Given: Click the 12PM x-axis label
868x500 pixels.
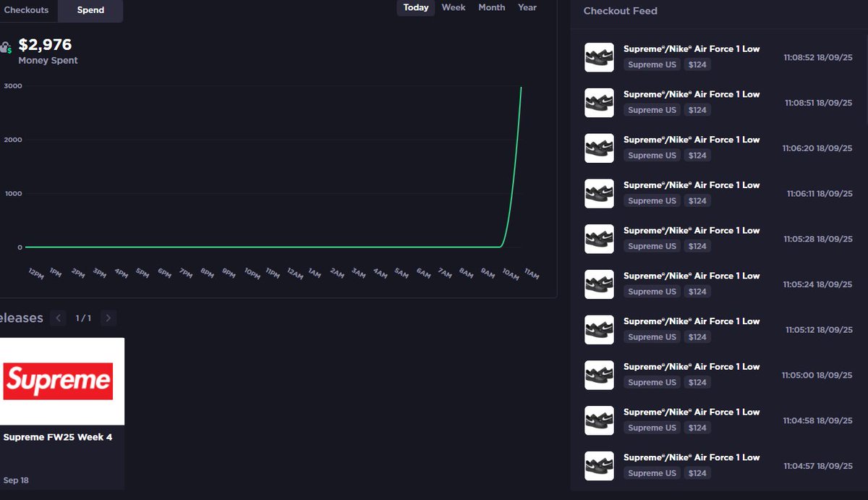Looking at the screenshot, I should click(36, 274).
